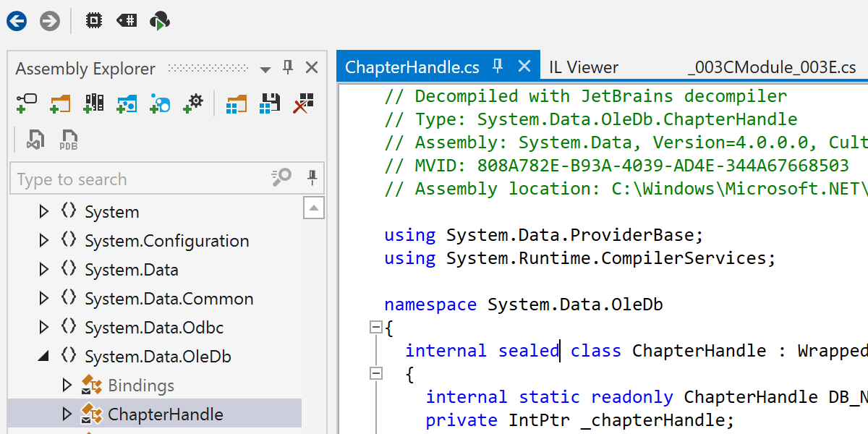Click the 'readonly' keyword in the code
Image resolution: width=868 pixels, height=434 pixels.
point(632,397)
